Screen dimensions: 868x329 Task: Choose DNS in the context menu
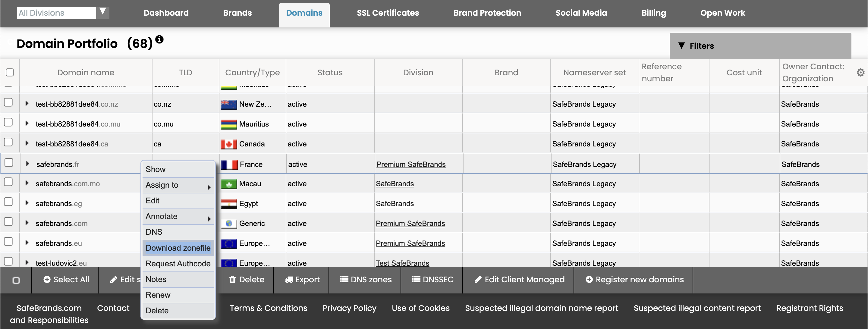(178, 232)
